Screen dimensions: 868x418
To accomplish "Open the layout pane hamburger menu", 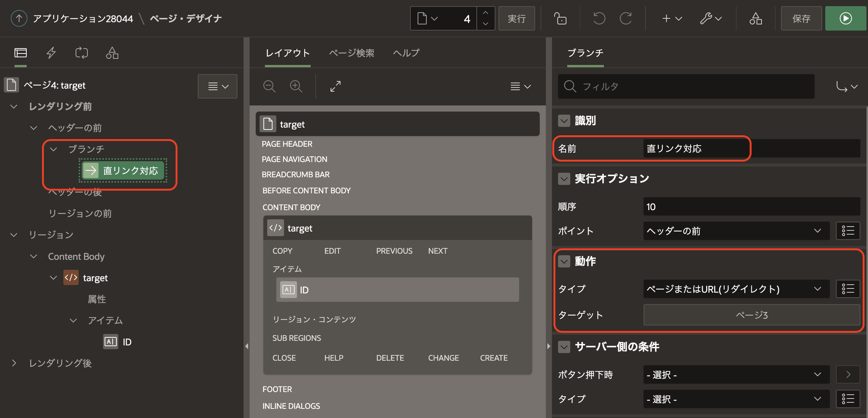I will (x=521, y=86).
